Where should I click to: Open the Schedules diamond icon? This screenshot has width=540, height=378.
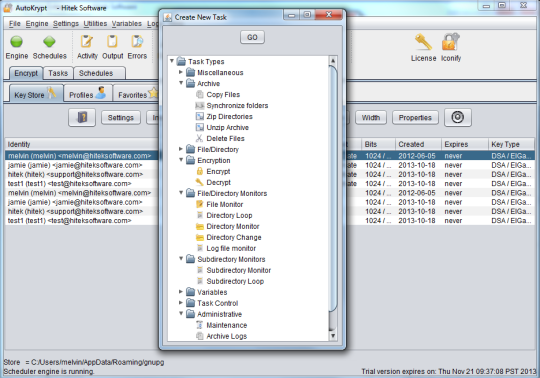(49, 42)
